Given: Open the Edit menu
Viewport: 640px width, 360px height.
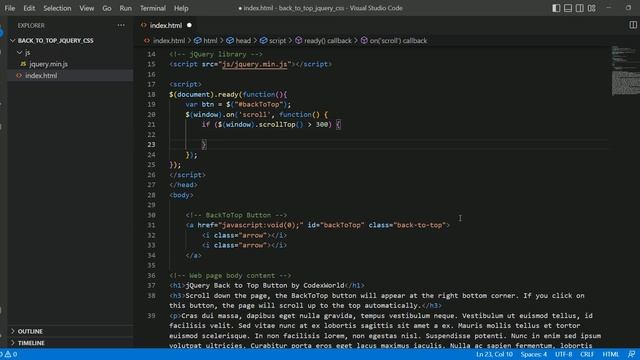Looking at the screenshot, I should 29,8.
